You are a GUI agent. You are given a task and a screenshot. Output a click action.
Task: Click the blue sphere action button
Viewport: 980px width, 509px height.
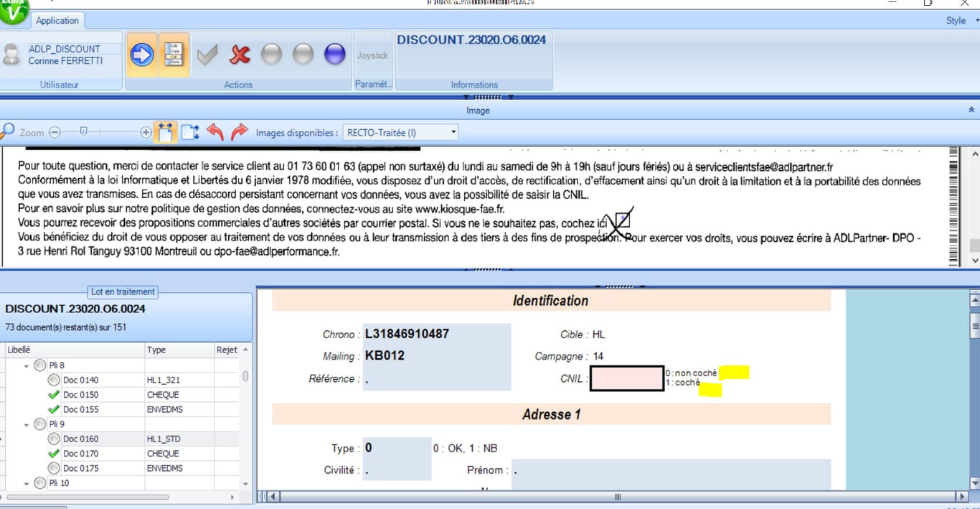335,55
